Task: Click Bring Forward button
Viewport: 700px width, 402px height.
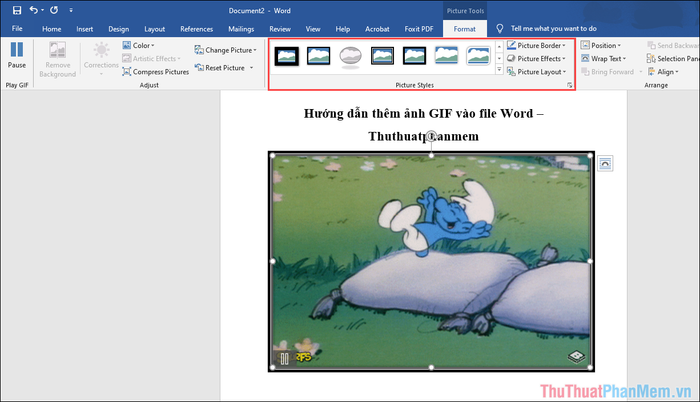Action: click(608, 71)
